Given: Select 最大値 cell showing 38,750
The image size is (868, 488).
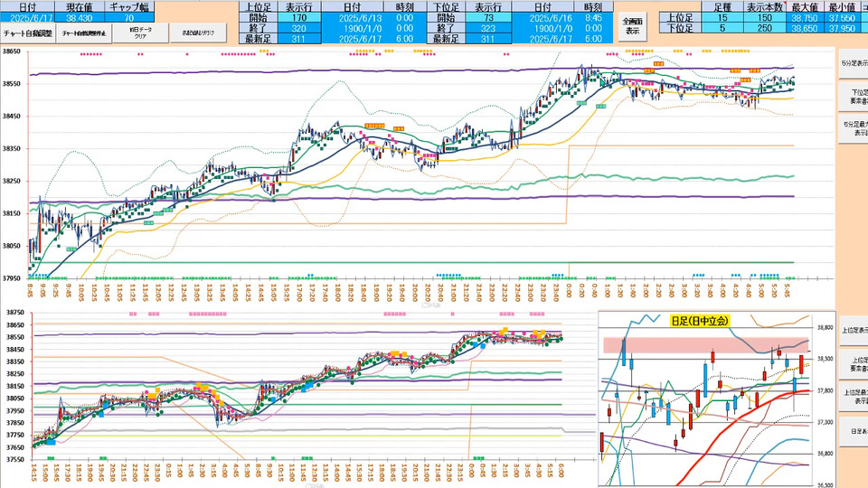Looking at the screenshot, I should (x=806, y=18).
